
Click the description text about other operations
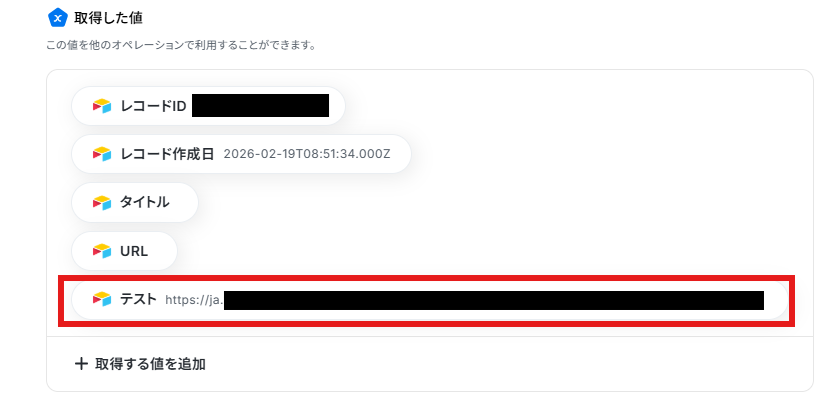tap(181, 46)
